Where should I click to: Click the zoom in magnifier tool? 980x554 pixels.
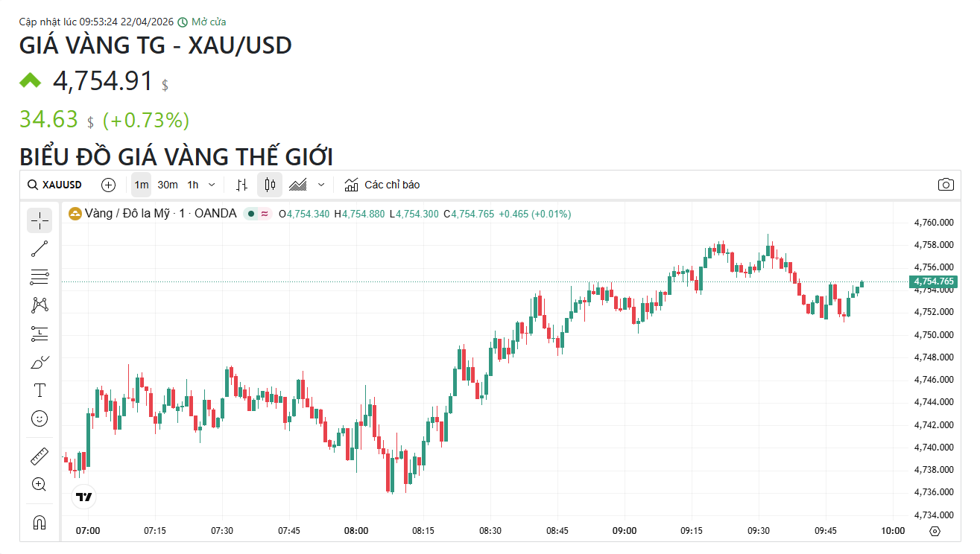(39, 484)
